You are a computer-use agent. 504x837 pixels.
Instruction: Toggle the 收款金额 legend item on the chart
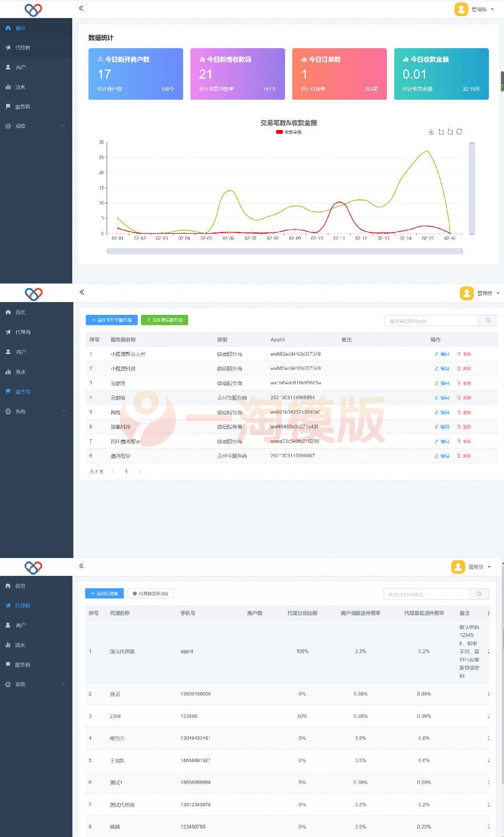point(289,132)
